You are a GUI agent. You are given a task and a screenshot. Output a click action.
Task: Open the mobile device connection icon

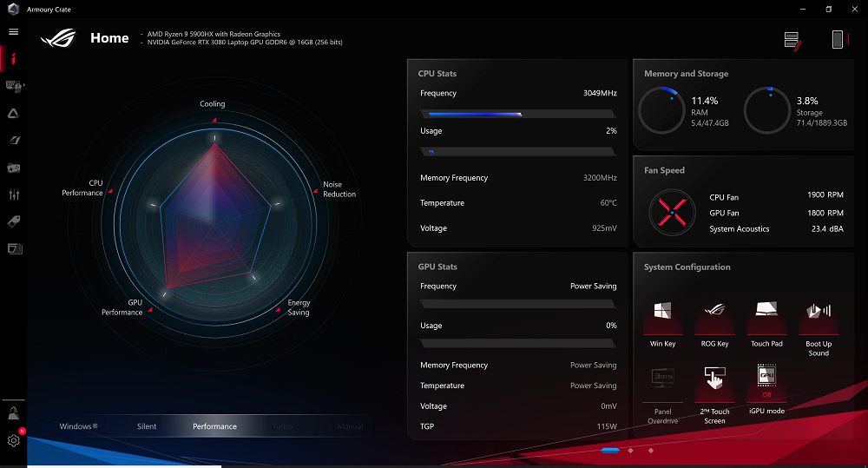tap(839, 39)
